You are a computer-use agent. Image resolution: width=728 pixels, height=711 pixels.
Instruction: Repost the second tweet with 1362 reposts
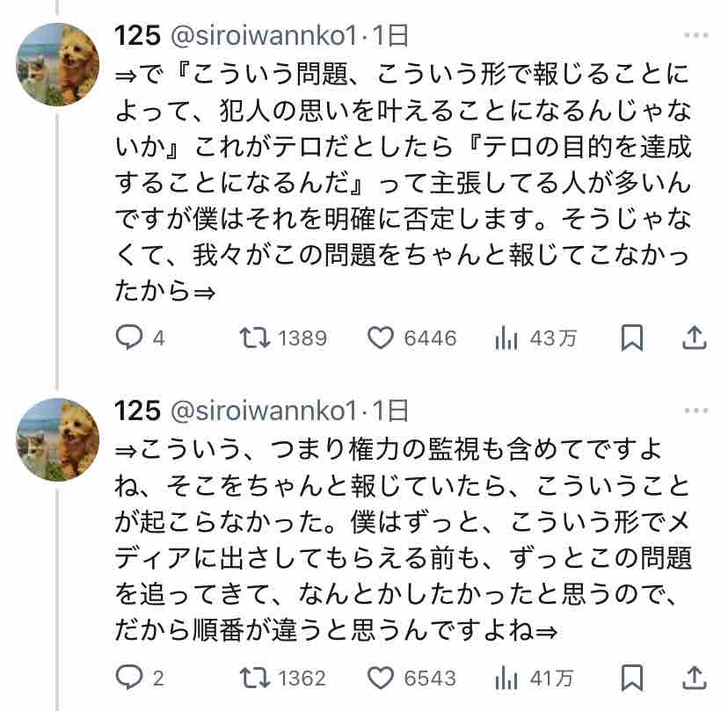click(x=257, y=678)
